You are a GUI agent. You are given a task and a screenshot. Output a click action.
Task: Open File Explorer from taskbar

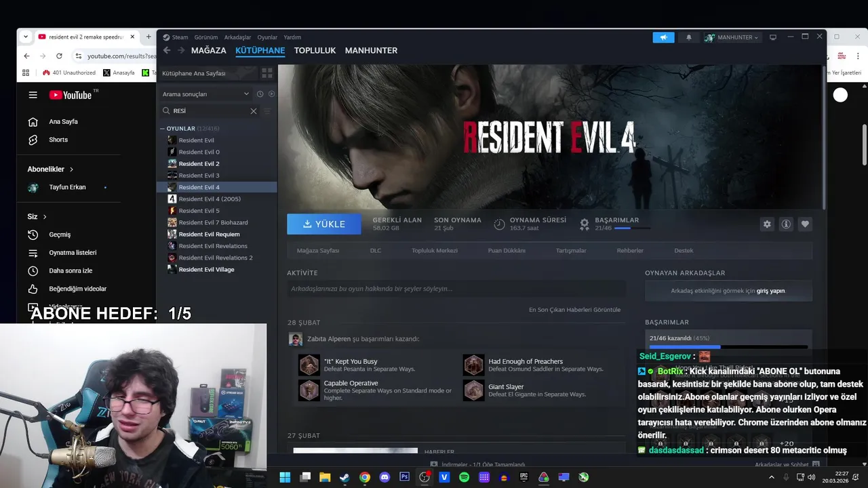pyautogui.click(x=325, y=477)
